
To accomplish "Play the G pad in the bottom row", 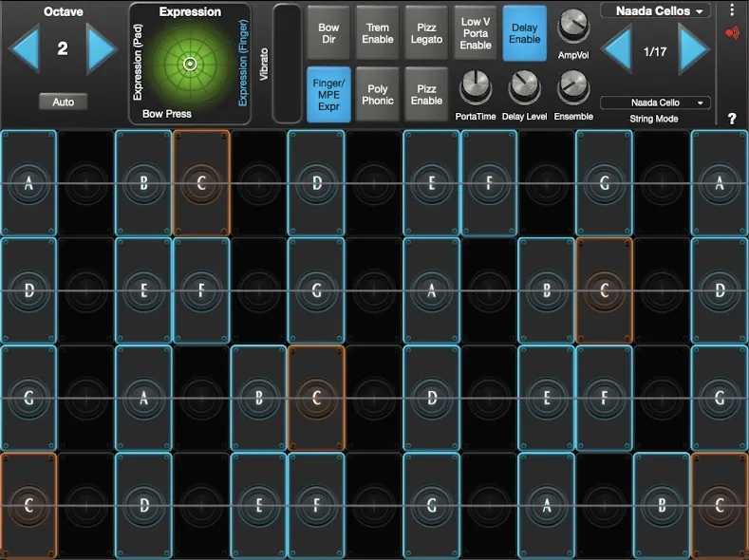I will click(x=431, y=505).
